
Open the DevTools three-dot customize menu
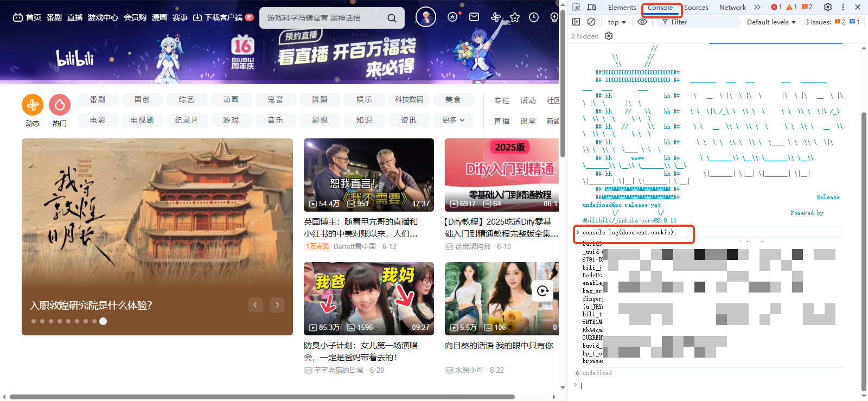(843, 7)
